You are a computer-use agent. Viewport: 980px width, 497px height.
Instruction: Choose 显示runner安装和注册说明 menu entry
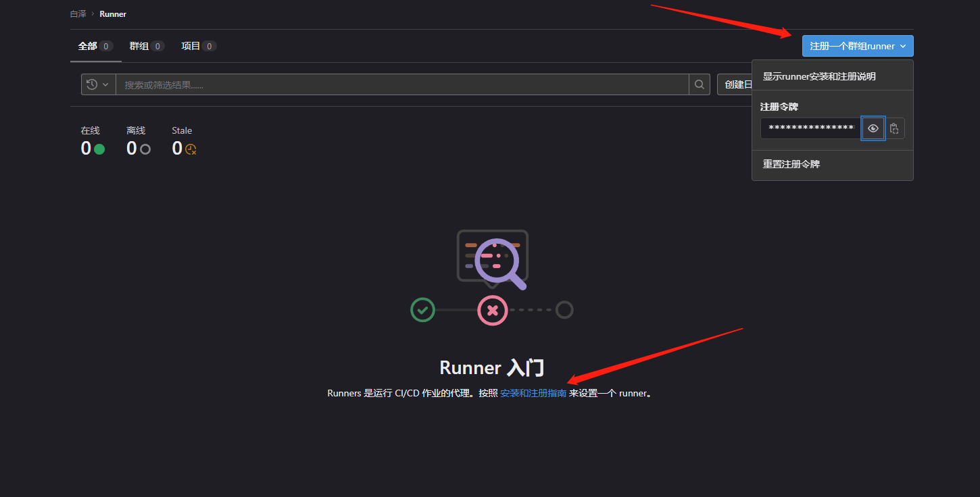pos(819,76)
